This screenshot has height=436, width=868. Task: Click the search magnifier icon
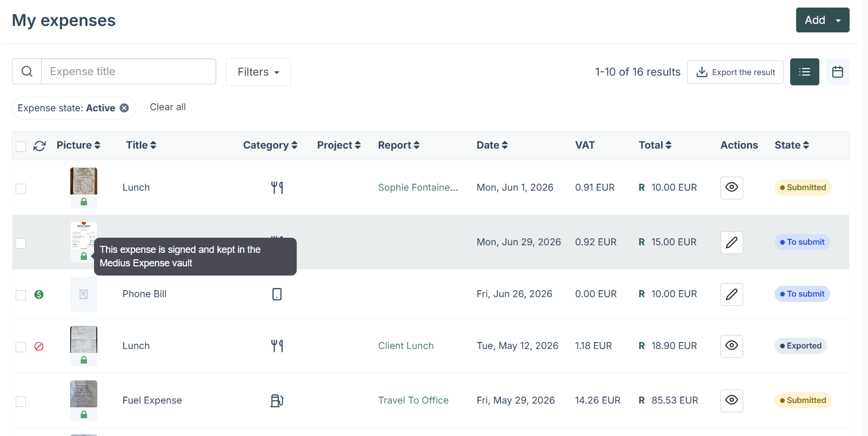click(x=27, y=71)
